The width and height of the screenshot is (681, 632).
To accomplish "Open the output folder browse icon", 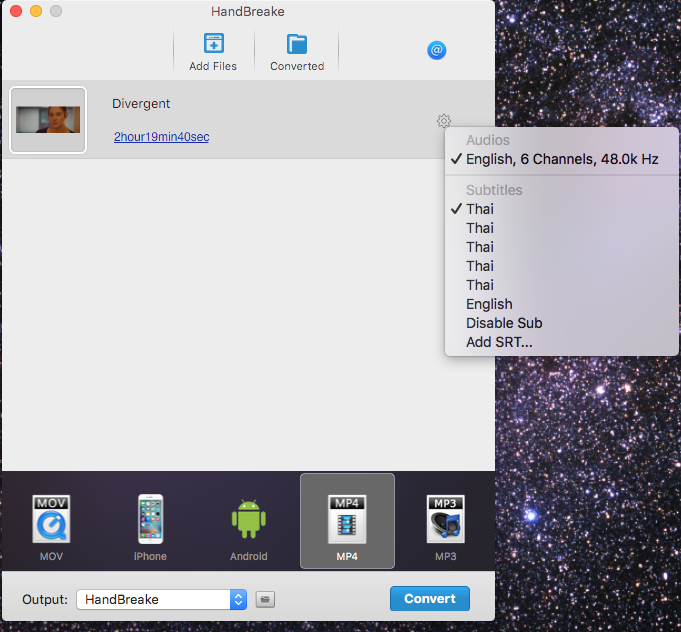I will [x=265, y=599].
